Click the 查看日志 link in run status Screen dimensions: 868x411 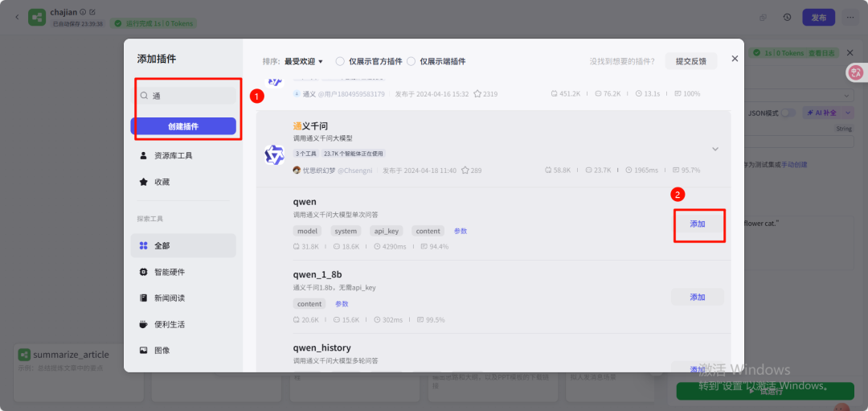823,52
